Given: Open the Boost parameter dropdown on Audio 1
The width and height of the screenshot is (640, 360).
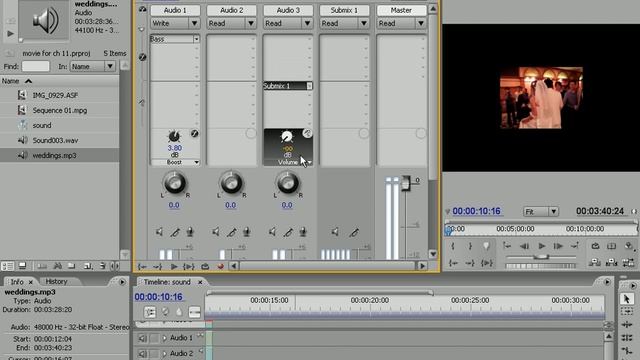Looking at the screenshot, I should click(197, 162).
